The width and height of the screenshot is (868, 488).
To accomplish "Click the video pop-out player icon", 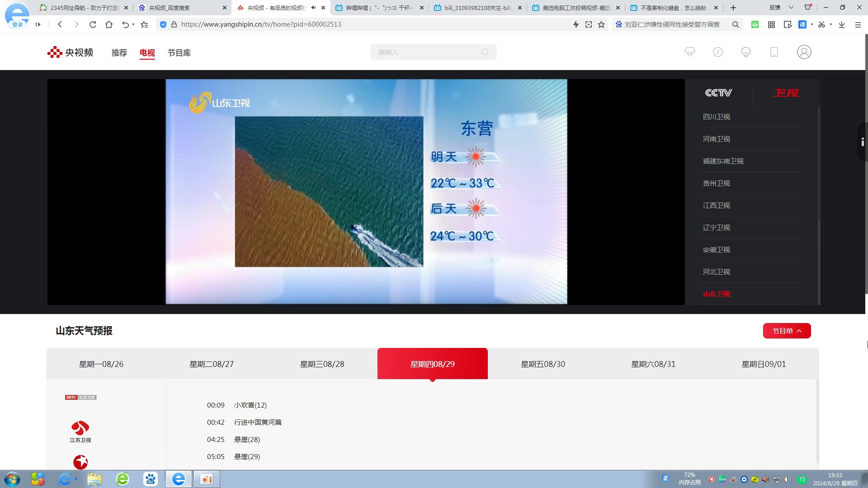I will 788,24.
